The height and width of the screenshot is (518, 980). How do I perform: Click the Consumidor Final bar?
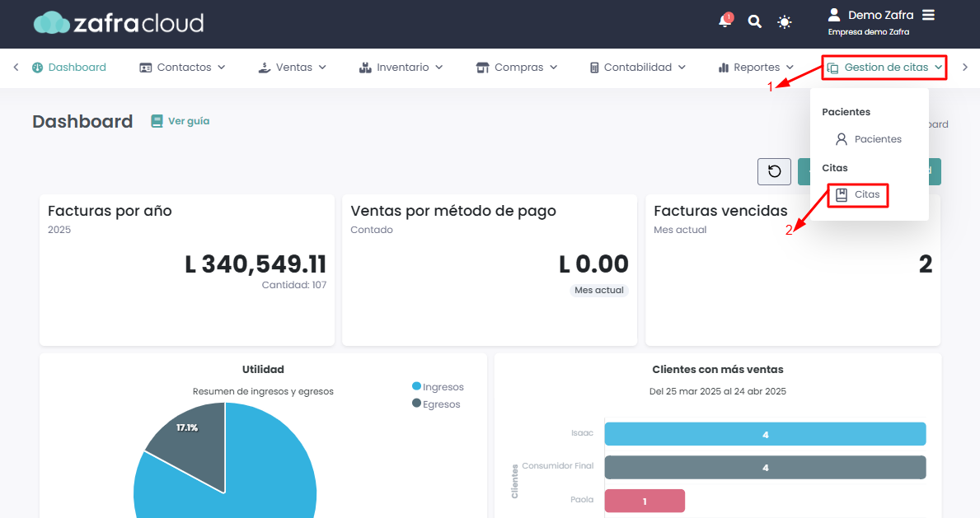(765, 468)
